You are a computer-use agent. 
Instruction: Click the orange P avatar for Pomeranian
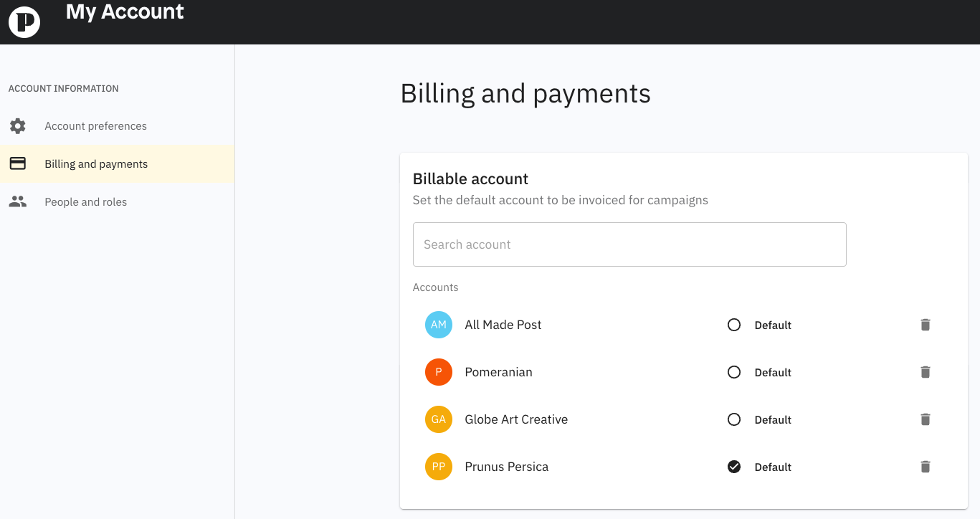tap(439, 372)
